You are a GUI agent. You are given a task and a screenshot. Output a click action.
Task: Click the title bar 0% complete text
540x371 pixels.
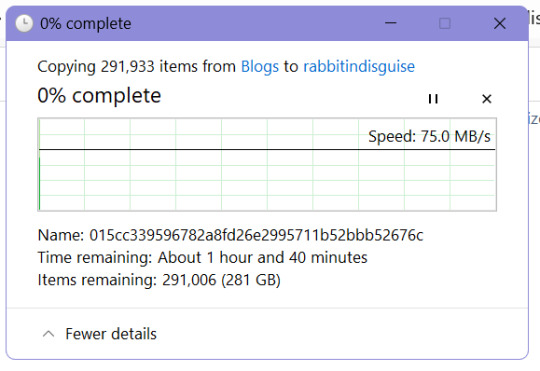pyautogui.click(x=85, y=24)
